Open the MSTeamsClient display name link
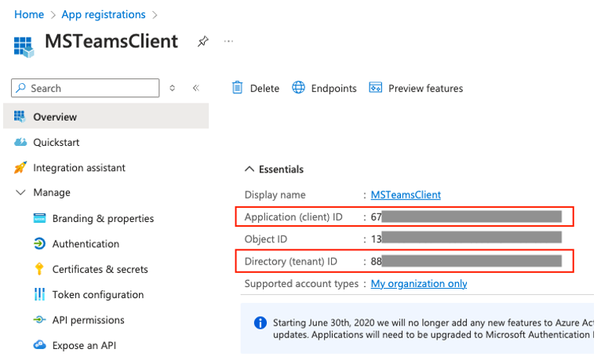Viewport: 612px width, 364px height. [x=406, y=195]
